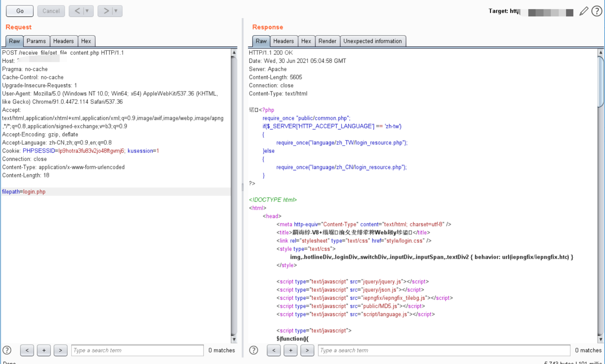The height and width of the screenshot is (364, 605).
Task: Click the DOCTYPE html line
Action: tap(273, 200)
